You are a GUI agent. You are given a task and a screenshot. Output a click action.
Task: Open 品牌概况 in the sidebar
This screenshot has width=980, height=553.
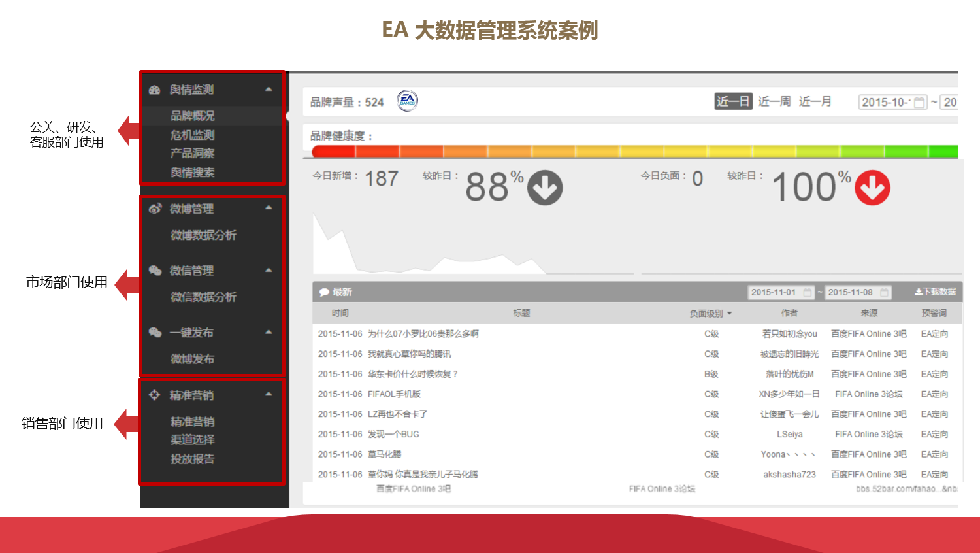point(193,116)
